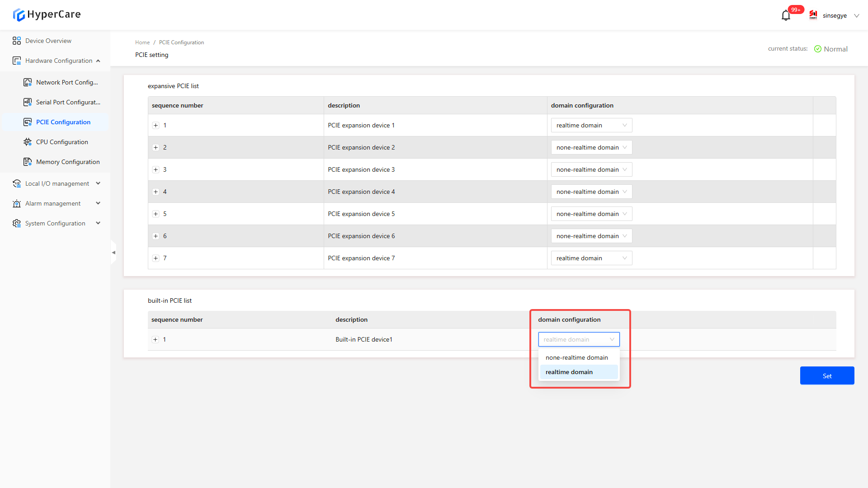
Task: Open domain dropdown for PCIE expansion device 2
Action: 591,148
